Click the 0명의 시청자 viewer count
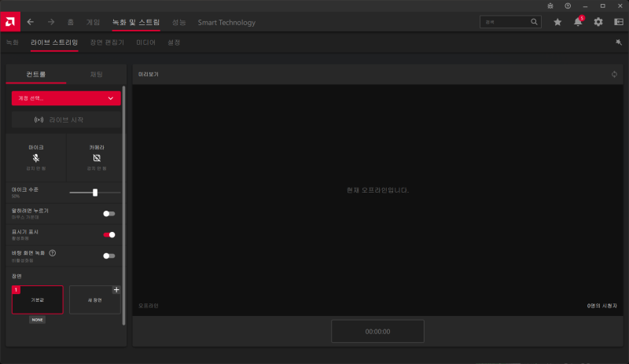This screenshot has width=629, height=364. (x=601, y=306)
